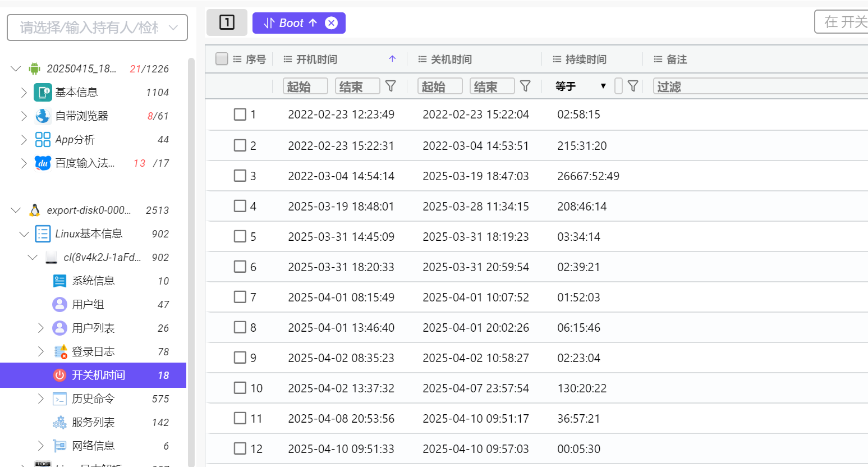Screen dimensions: 868x467
Task: Select the 服务列表 tree item
Action: (x=93, y=422)
